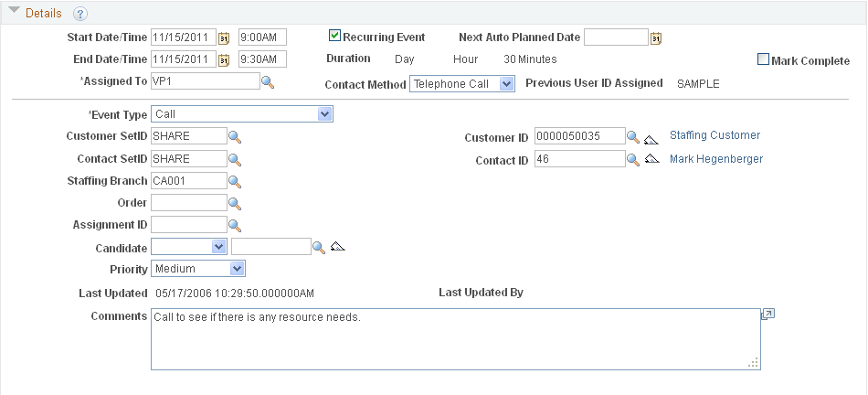Click the Staffing Branch lookup icon

click(235, 181)
